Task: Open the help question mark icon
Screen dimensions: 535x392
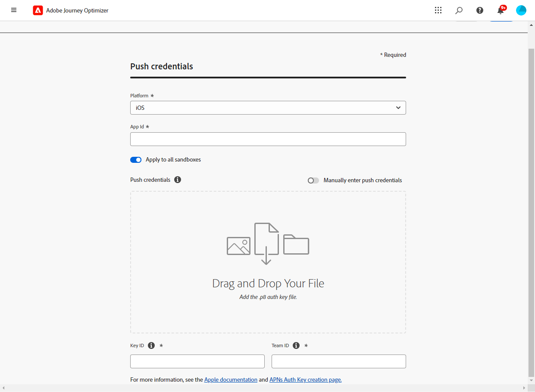Action: (x=480, y=10)
